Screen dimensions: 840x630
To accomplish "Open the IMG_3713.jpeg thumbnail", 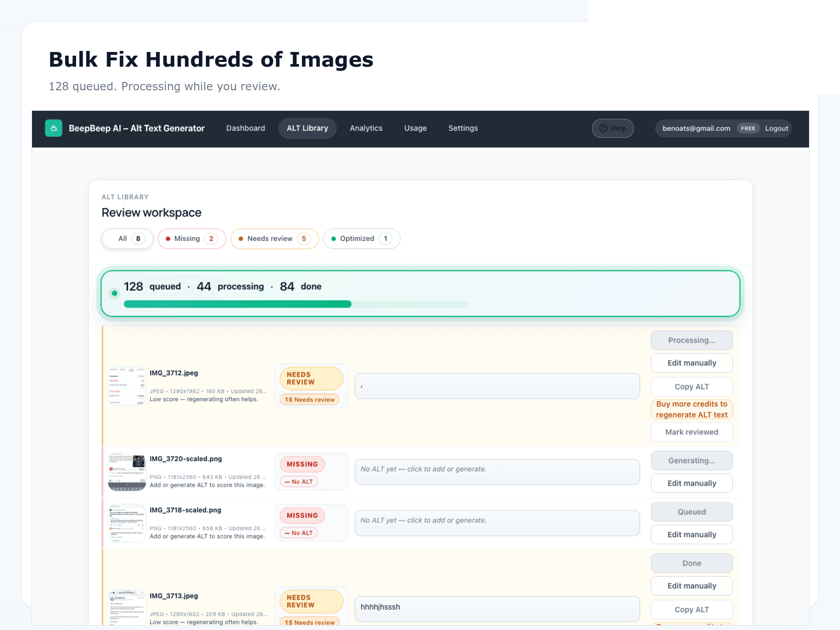I will click(127, 607).
